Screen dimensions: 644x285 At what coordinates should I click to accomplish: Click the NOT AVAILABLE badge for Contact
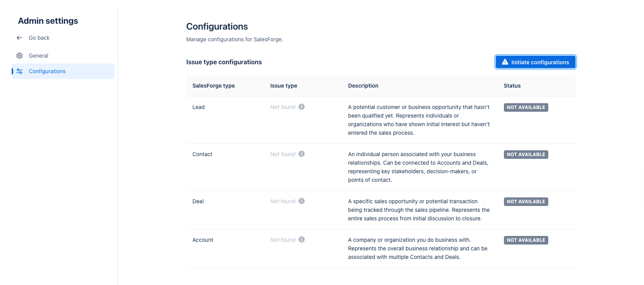click(526, 155)
